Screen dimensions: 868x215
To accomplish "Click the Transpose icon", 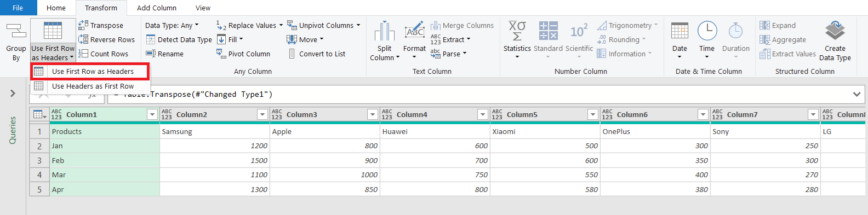I will click(x=83, y=25).
